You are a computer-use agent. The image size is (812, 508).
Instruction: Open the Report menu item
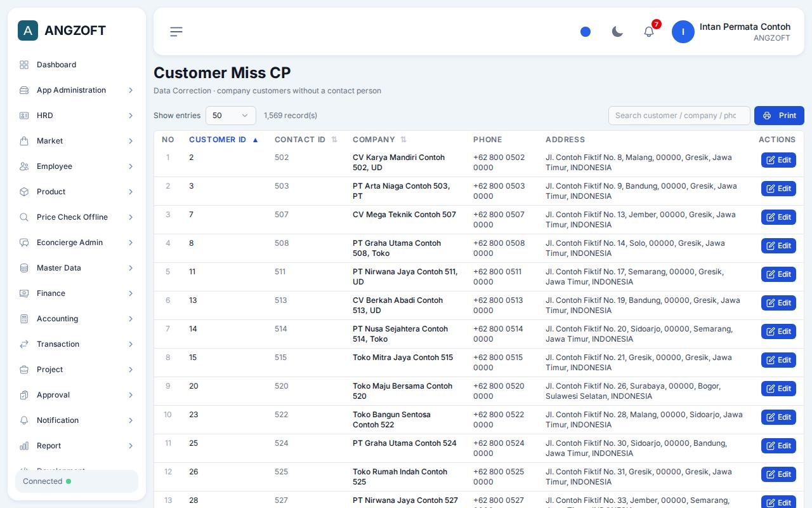pos(77,446)
